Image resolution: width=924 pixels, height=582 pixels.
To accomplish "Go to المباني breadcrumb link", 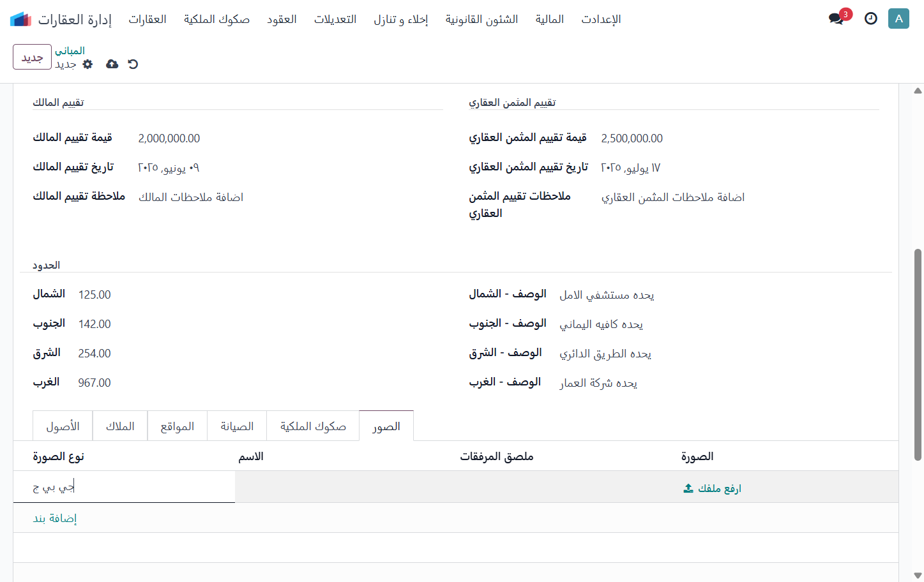I will [70, 50].
